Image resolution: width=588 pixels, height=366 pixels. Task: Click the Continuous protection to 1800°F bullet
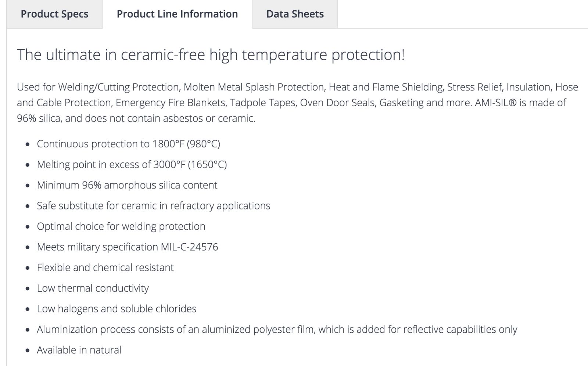click(128, 144)
